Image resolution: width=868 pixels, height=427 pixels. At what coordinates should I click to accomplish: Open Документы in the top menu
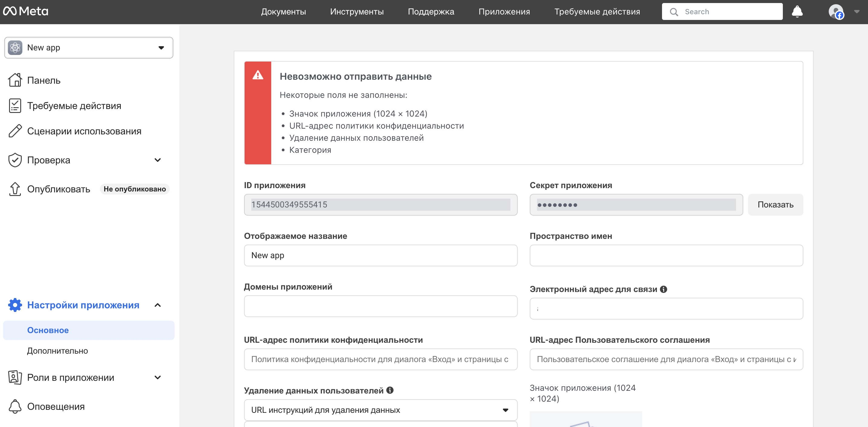pos(283,12)
